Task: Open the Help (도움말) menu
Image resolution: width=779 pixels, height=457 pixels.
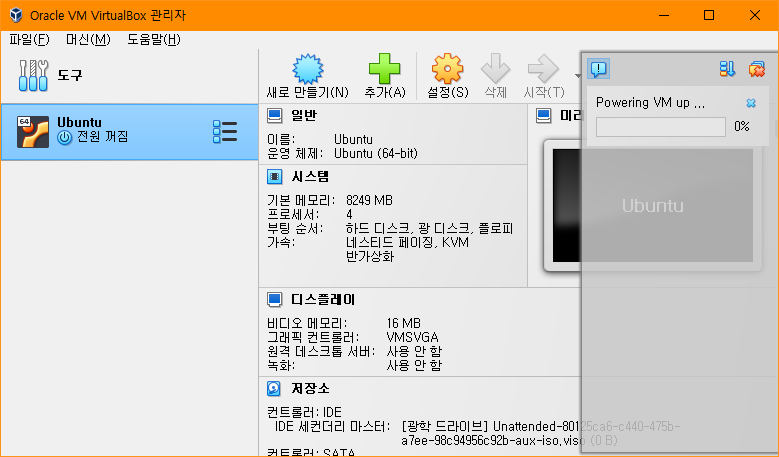Action: coord(154,39)
